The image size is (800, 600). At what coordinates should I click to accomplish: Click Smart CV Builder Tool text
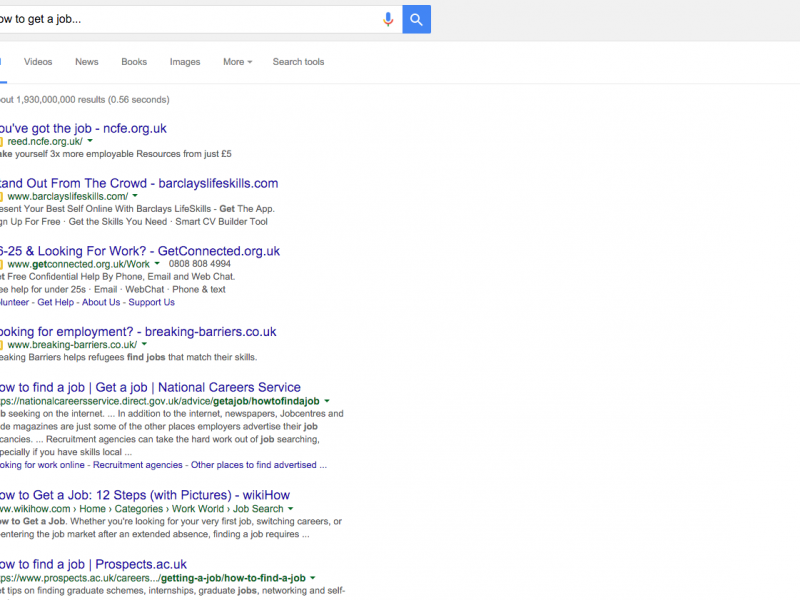tap(221, 221)
